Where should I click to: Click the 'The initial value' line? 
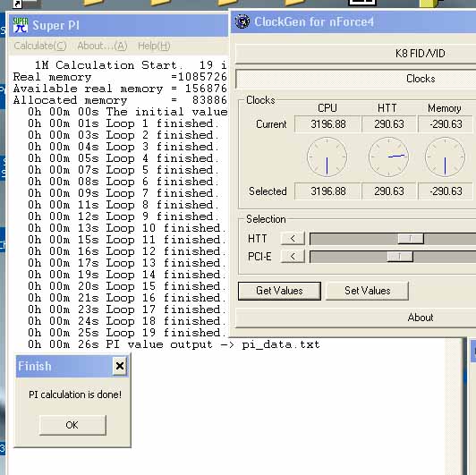point(127,112)
